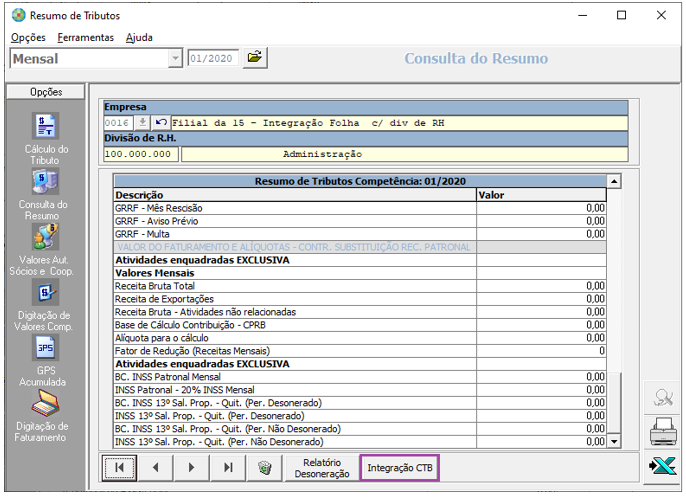This screenshot has height=497, width=686.
Task: Click the Administração division name field
Action: click(x=405, y=154)
